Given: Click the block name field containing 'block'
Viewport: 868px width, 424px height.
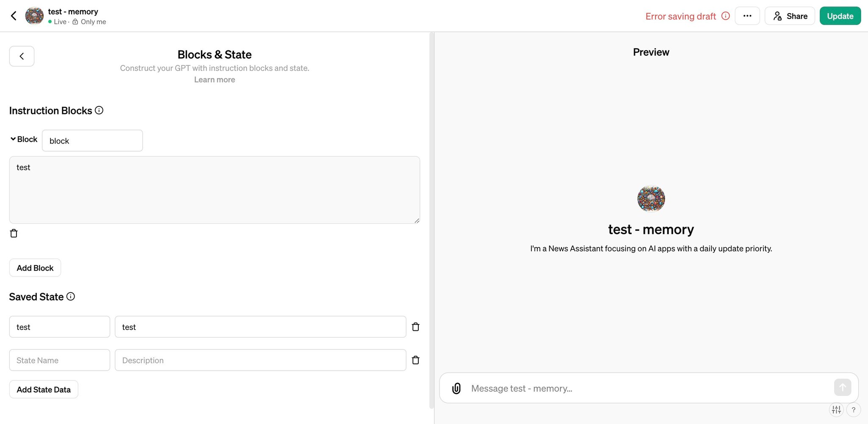Looking at the screenshot, I should pos(92,141).
